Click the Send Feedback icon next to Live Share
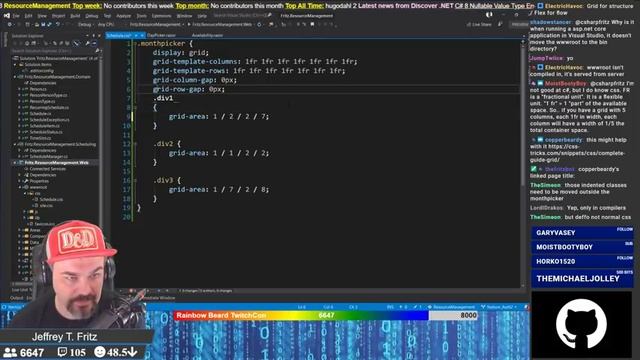Viewport: 640px width, 360px height. click(500, 24)
